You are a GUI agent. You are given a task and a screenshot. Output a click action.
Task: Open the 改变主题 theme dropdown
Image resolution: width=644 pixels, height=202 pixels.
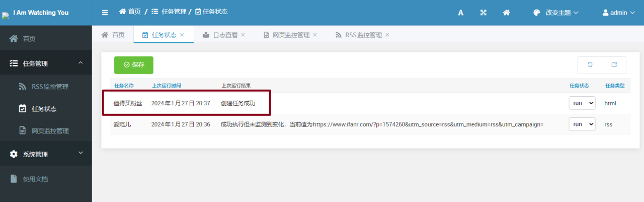click(556, 13)
